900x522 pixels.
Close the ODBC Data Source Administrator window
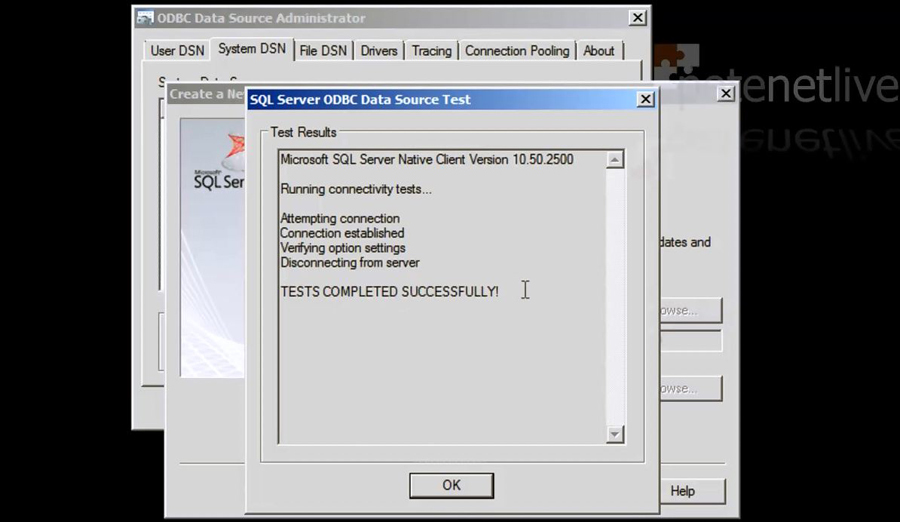click(x=638, y=18)
